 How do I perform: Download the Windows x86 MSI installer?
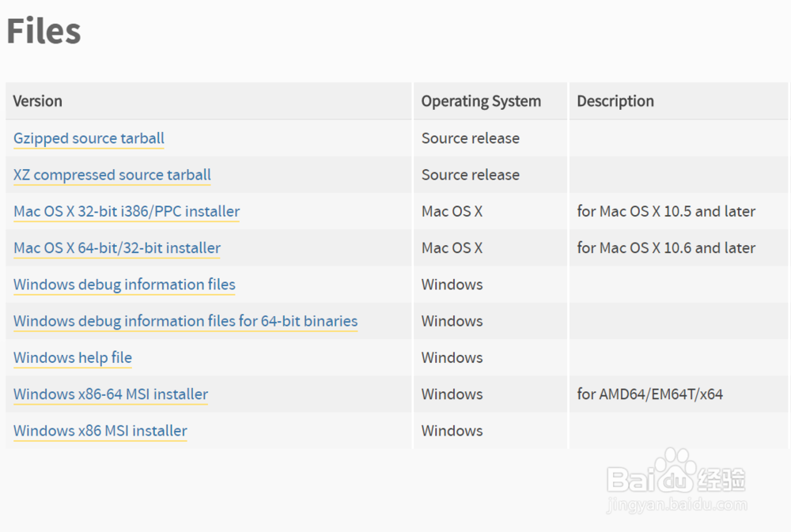click(x=100, y=431)
